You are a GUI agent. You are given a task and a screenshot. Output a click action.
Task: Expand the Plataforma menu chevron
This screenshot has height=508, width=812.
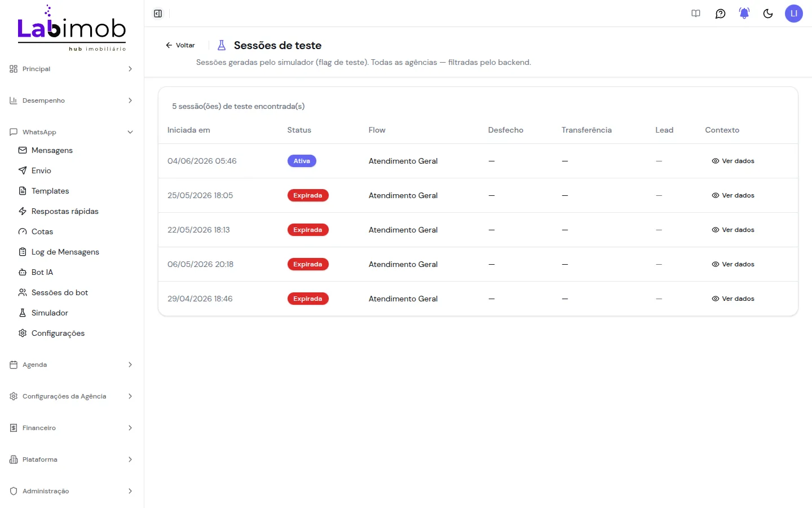pos(130,459)
